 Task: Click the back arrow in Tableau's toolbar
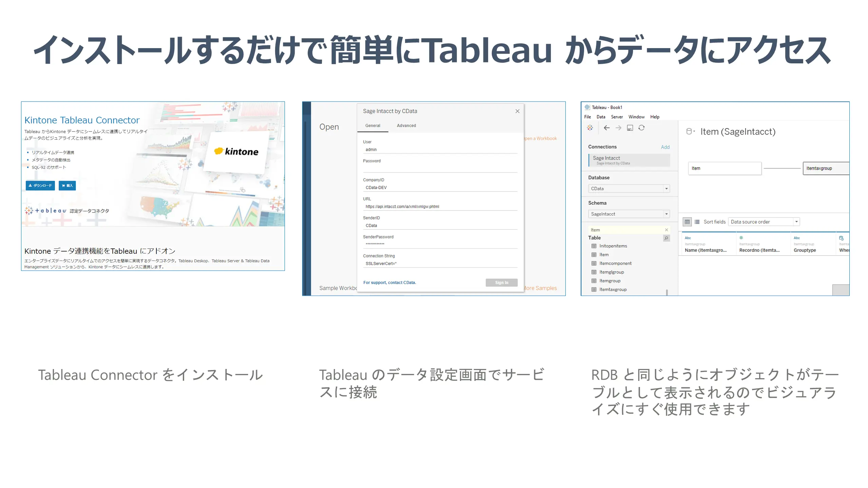[607, 128]
